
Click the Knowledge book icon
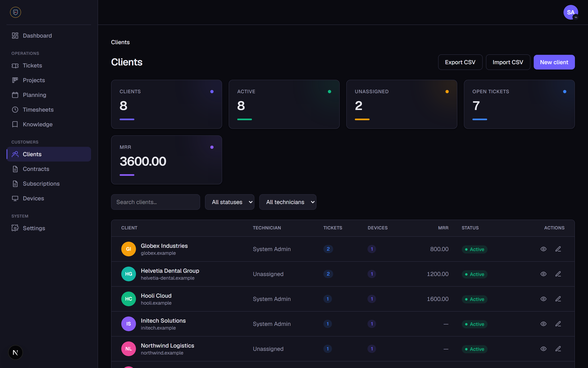[15, 124]
